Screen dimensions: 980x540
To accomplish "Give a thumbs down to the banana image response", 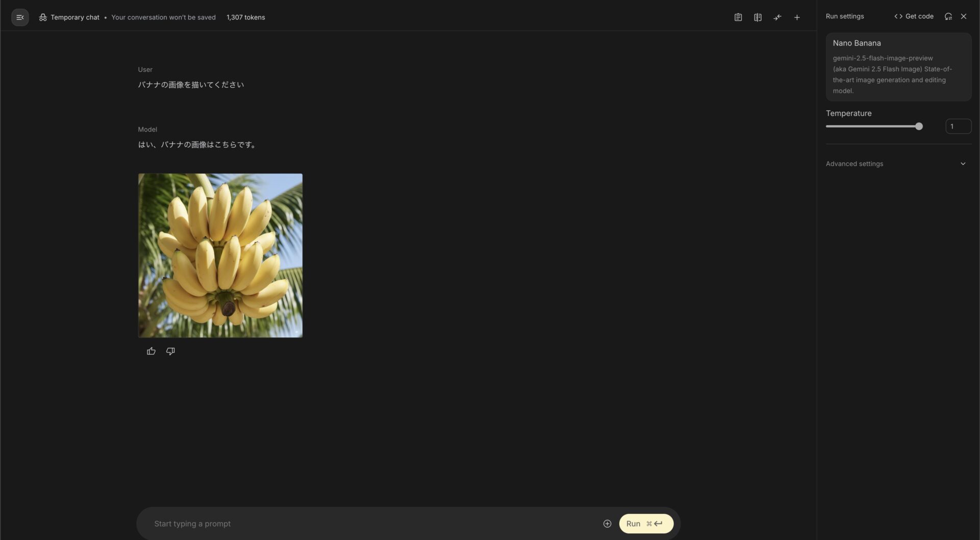I will point(170,351).
